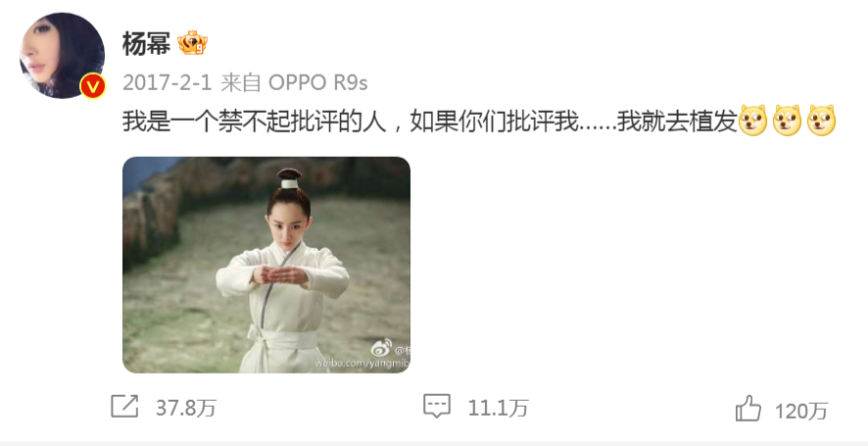Click the post date 2017-2-1
Viewport: 868px width, 446px height.
pyautogui.click(x=168, y=83)
